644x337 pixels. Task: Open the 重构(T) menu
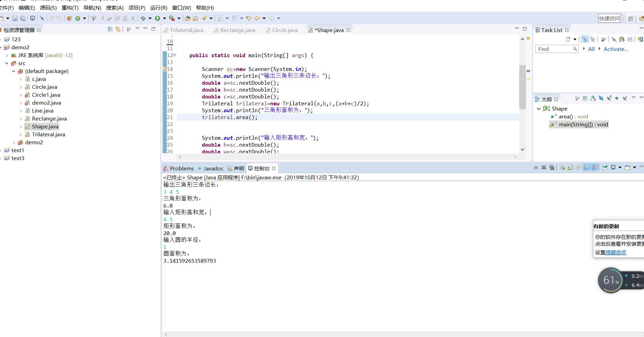pyautogui.click(x=70, y=8)
